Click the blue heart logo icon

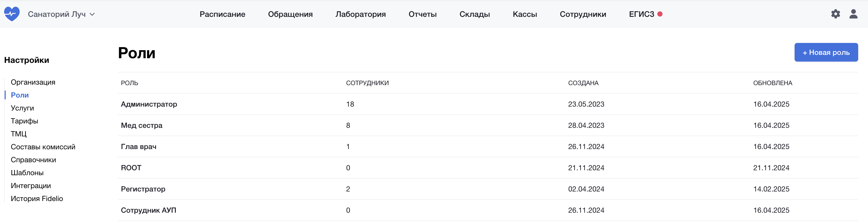[12, 14]
